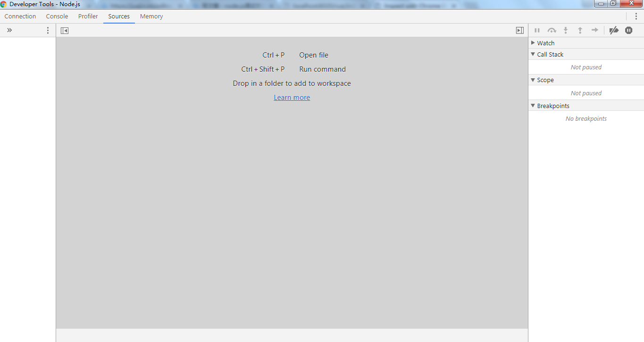Close the Developer Tools window
This screenshot has width=644, height=342.
631,4
